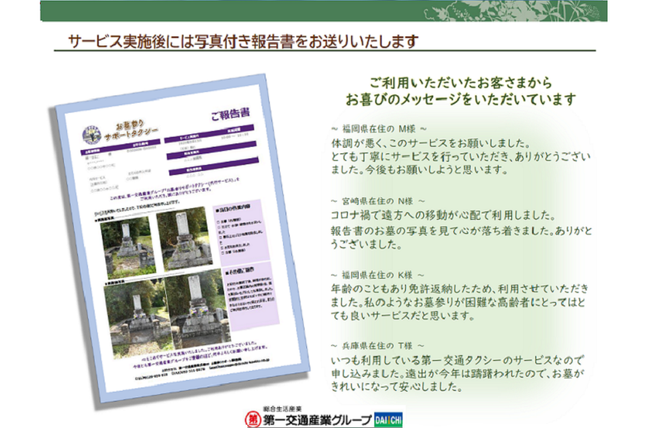Select the 宮崎県在住の N様 testimonial label
Viewport: 664px width, 428px height.
pyautogui.click(x=380, y=200)
